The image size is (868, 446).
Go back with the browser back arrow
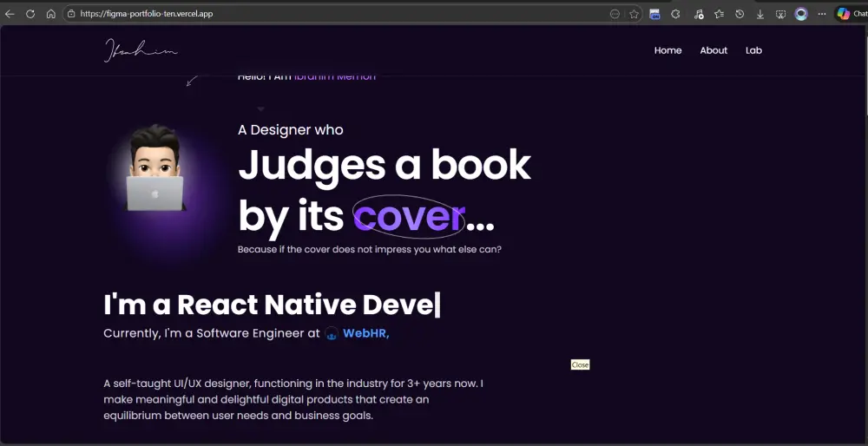click(10, 14)
